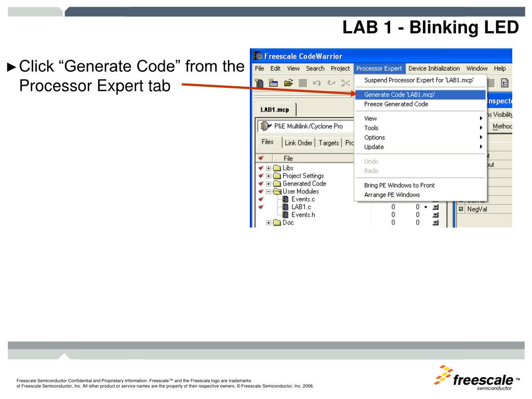Open the P&E Multilink/Cyclone Pro target dropdown
Viewport: 532px width, 399px height.
pos(305,126)
